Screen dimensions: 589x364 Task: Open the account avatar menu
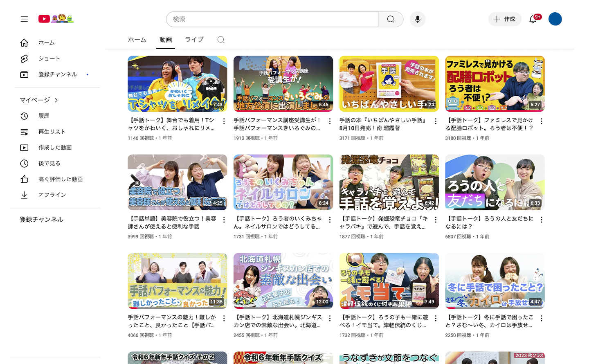[x=555, y=19]
